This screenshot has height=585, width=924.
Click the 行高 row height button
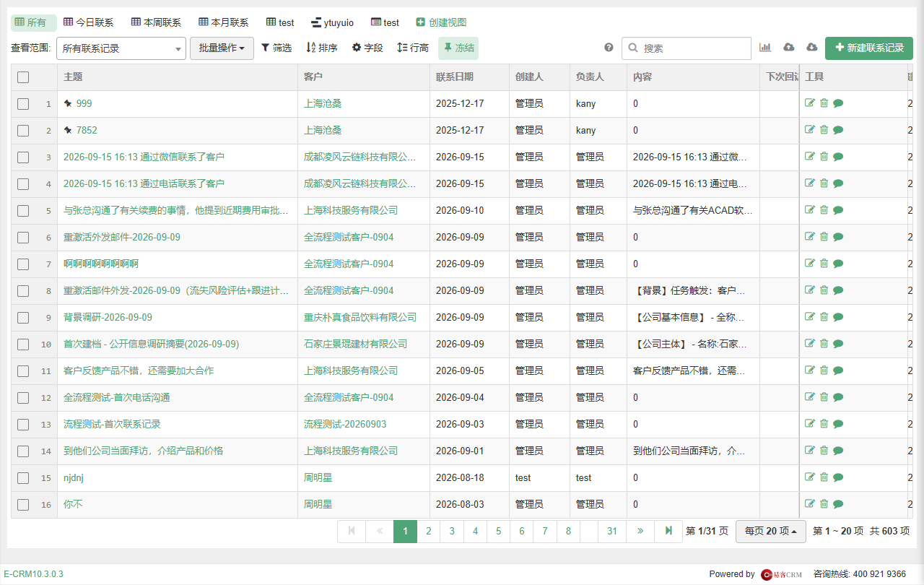413,48
